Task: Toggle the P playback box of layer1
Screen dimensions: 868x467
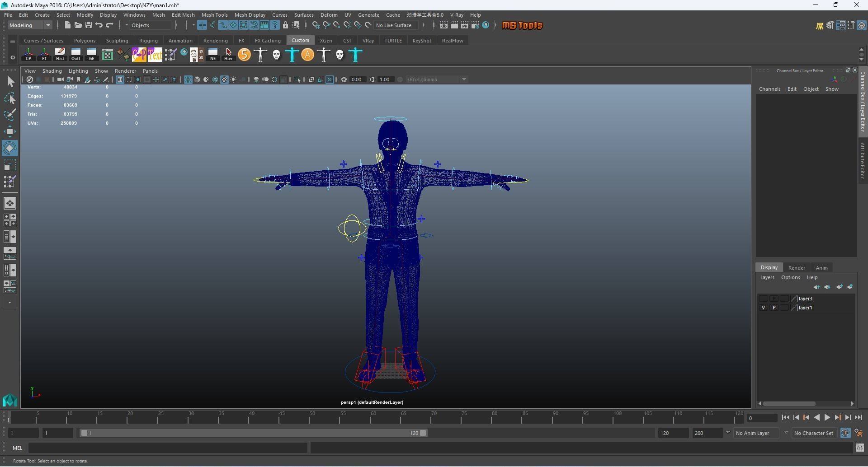Action: 774,308
